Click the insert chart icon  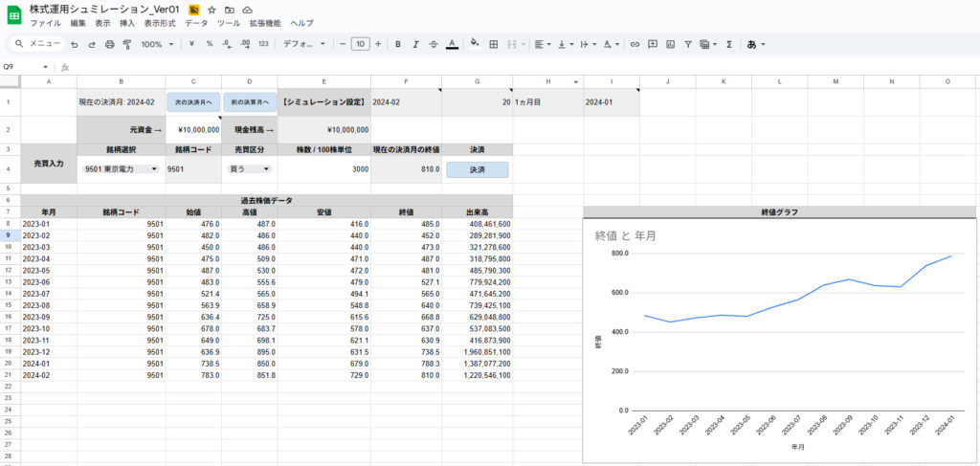(x=670, y=44)
